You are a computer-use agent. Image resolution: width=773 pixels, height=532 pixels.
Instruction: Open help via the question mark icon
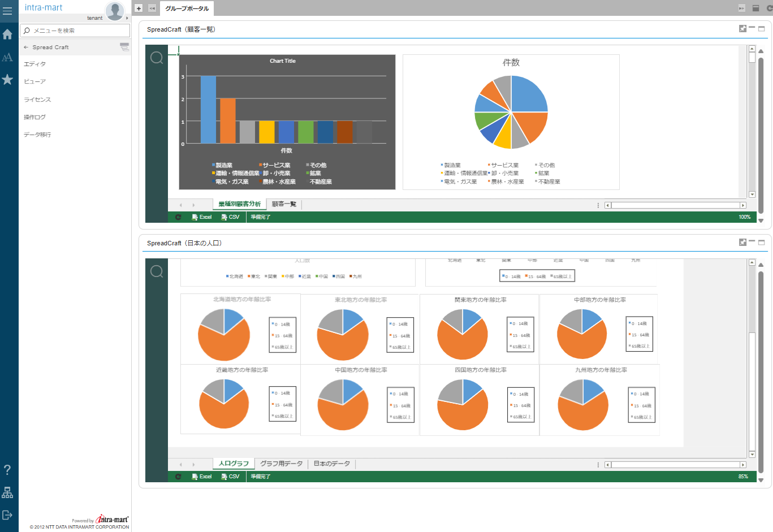(7, 470)
